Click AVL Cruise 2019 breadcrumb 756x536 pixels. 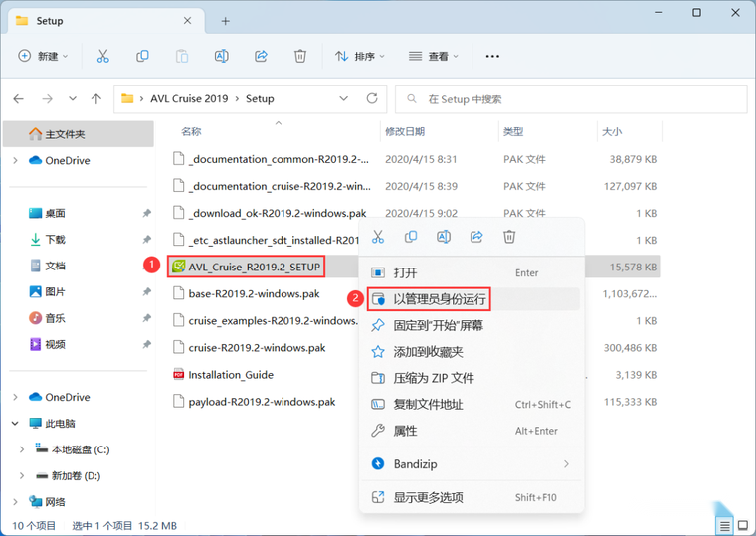[x=189, y=98]
